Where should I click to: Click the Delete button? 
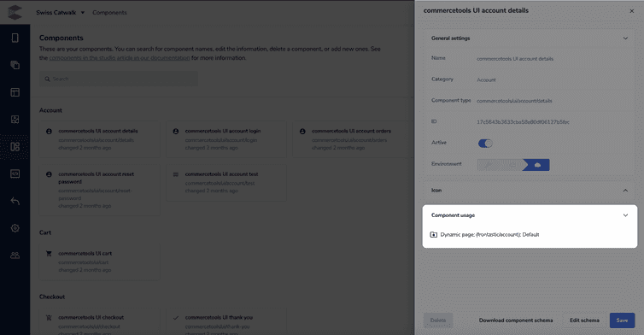438,320
